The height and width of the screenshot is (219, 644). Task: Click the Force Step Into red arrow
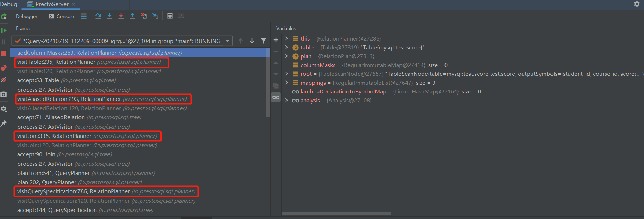coord(121,16)
